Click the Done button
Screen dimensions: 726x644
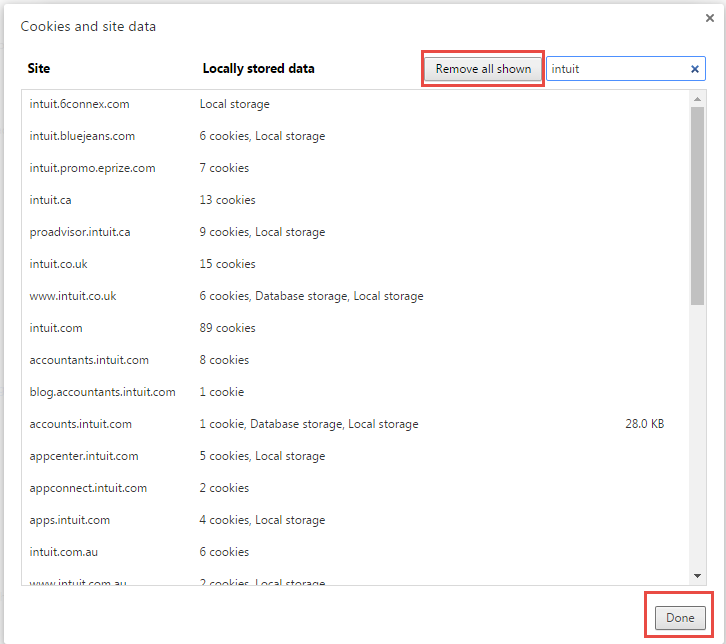pyautogui.click(x=680, y=618)
